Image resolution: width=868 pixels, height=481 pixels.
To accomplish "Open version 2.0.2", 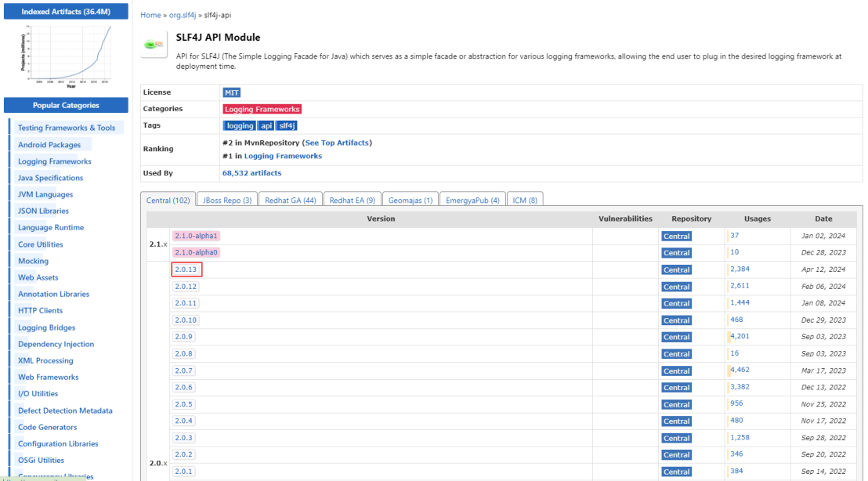I will point(183,454).
